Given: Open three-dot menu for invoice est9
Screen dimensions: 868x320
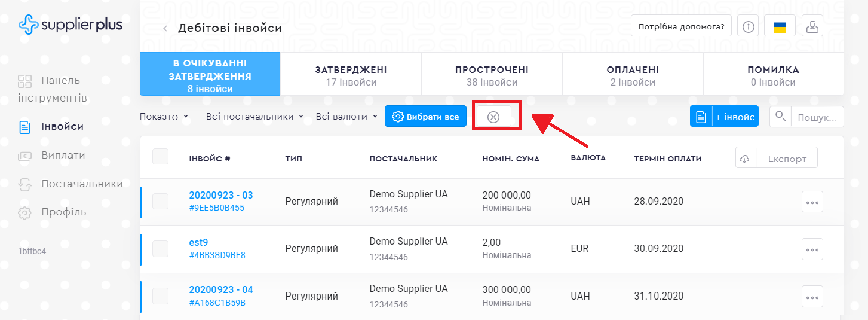Looking at the screenshot, I should 812,249.
